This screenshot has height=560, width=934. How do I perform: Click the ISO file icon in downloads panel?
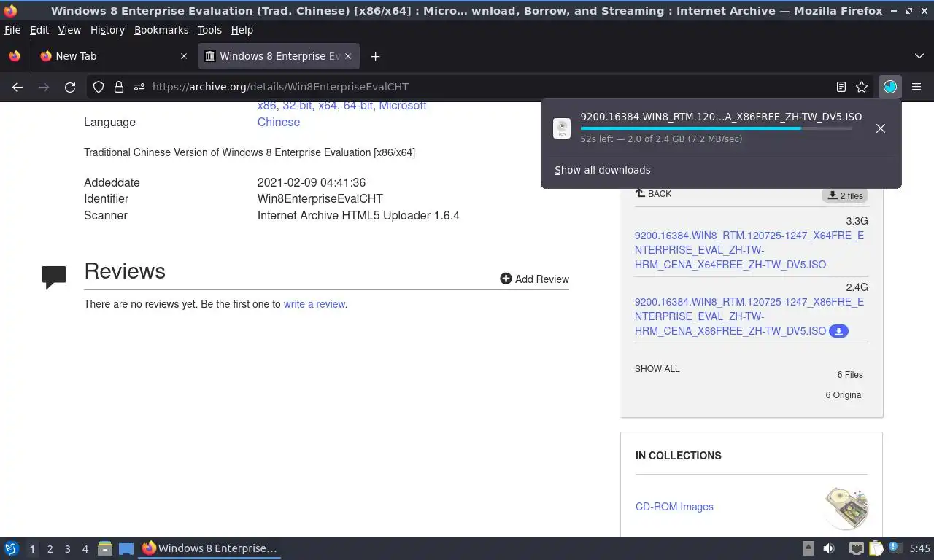(x=562, y=128)
